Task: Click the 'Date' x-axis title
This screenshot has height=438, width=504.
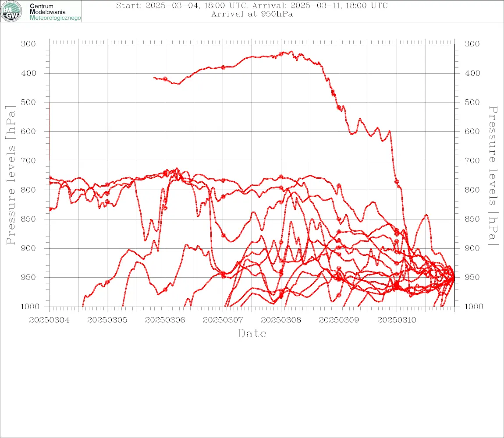Action: (252, 334)
